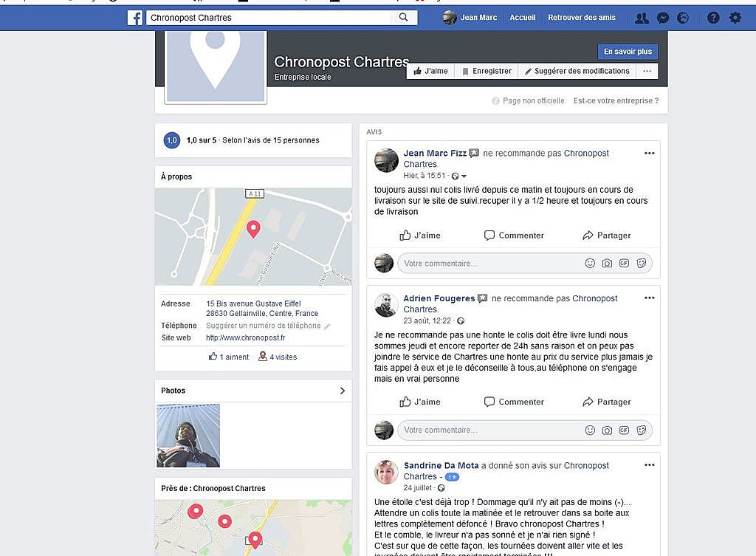
Task: Expand the Photos section chevron
Action: [343, 391]
